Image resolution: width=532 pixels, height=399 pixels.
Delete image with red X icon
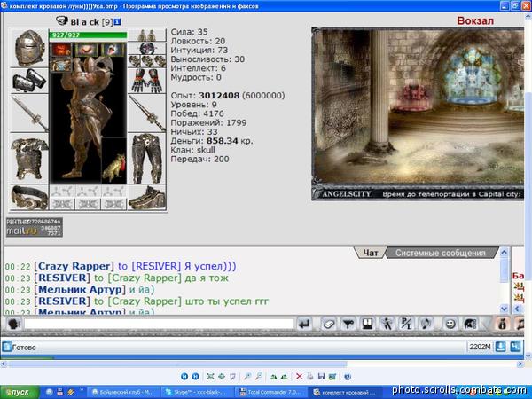coord(300,376)
